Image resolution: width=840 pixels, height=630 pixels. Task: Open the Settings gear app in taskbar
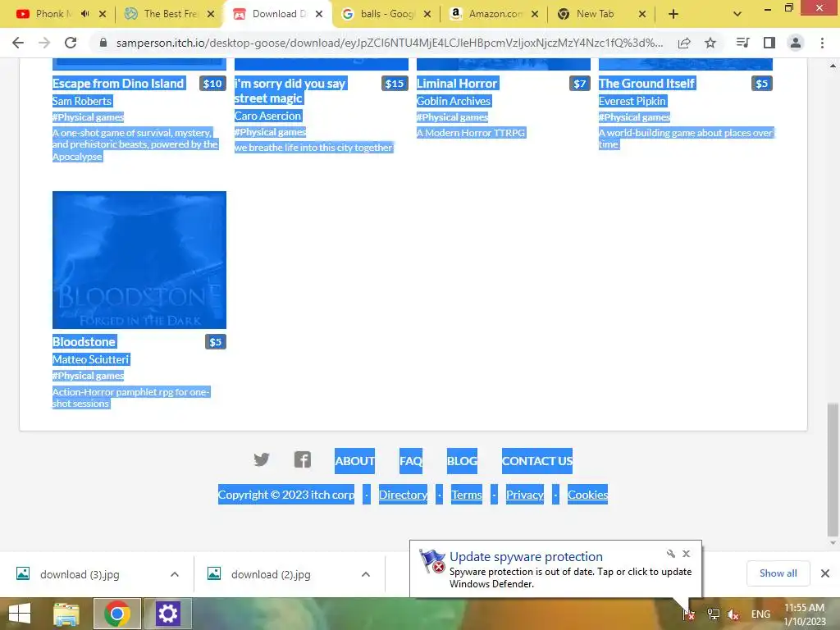click(167, 614)
